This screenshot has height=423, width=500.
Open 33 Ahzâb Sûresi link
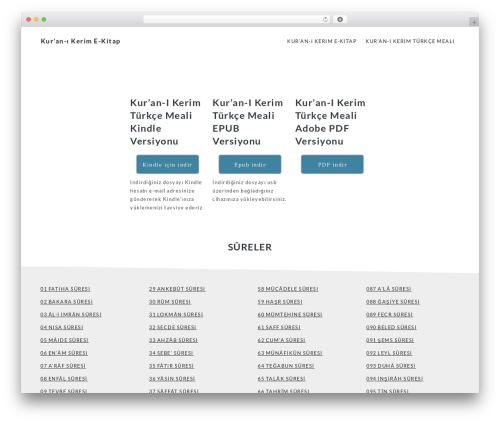click(173, 340)
